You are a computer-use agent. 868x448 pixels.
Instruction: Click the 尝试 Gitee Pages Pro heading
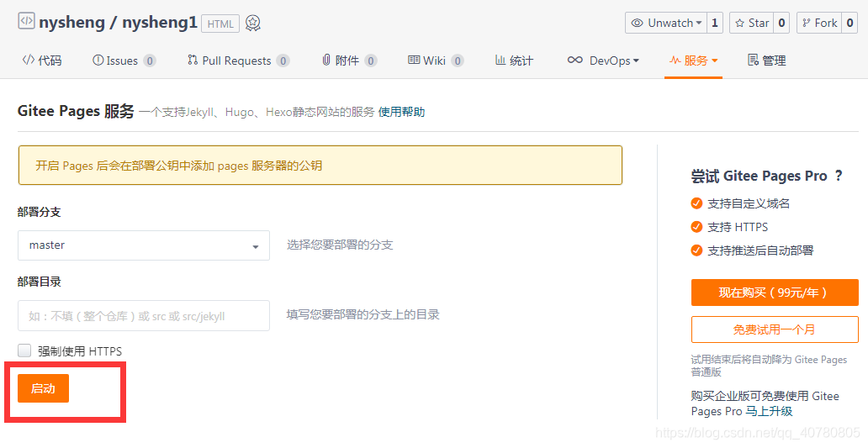(x=767, y=177)
